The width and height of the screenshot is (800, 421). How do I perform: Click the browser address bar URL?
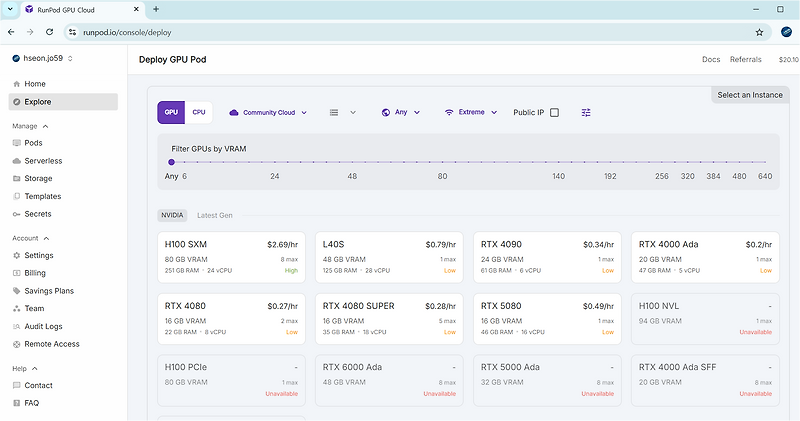(x=127, y=32)
